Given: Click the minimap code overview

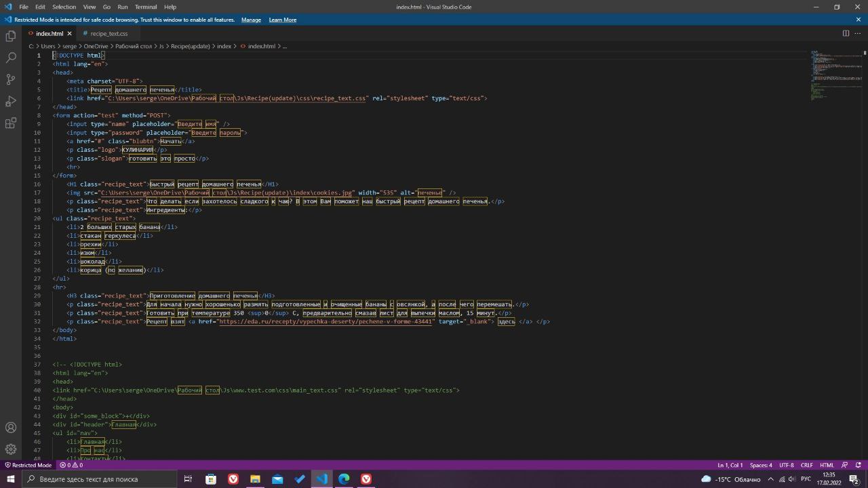Looking at the screenshot, I should tap(835, 75).
